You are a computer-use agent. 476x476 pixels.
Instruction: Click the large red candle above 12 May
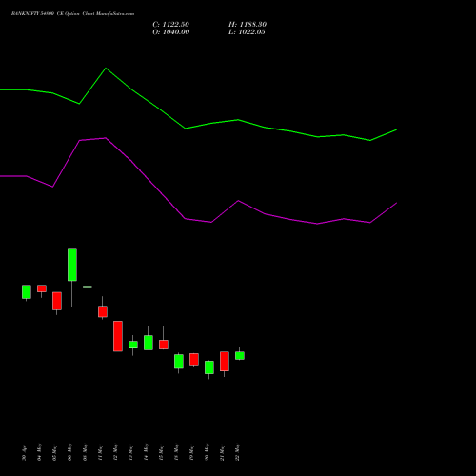point(118,336)
